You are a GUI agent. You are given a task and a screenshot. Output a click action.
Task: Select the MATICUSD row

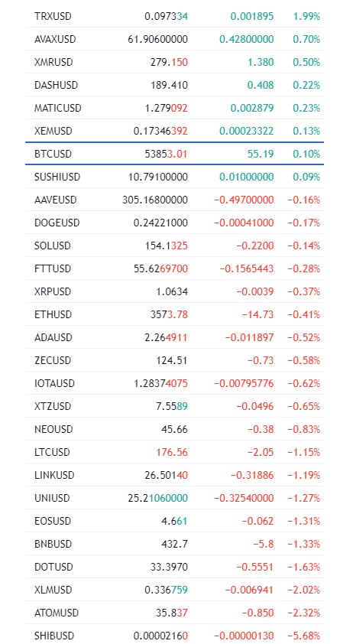[174, 109]
